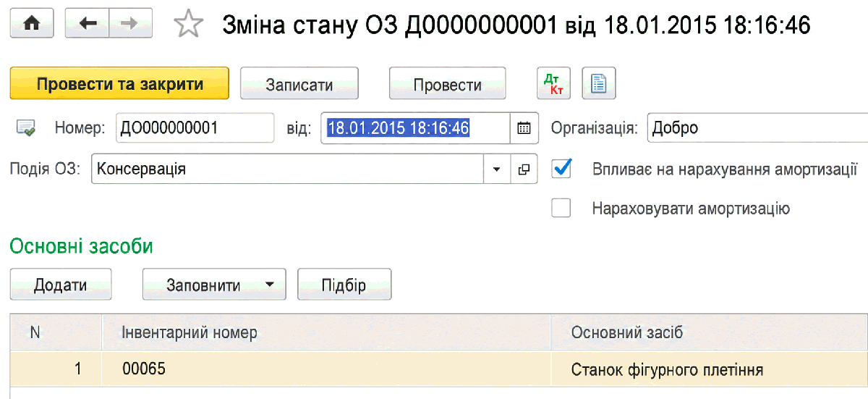Go to the home page icon
This screenshot has height=399, width=868.
coord(31,24)
